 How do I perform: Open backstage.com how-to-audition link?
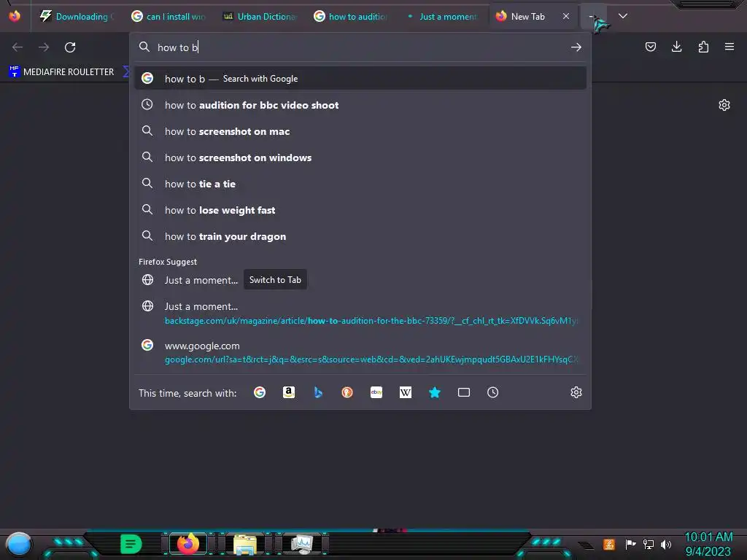point(360,314)
